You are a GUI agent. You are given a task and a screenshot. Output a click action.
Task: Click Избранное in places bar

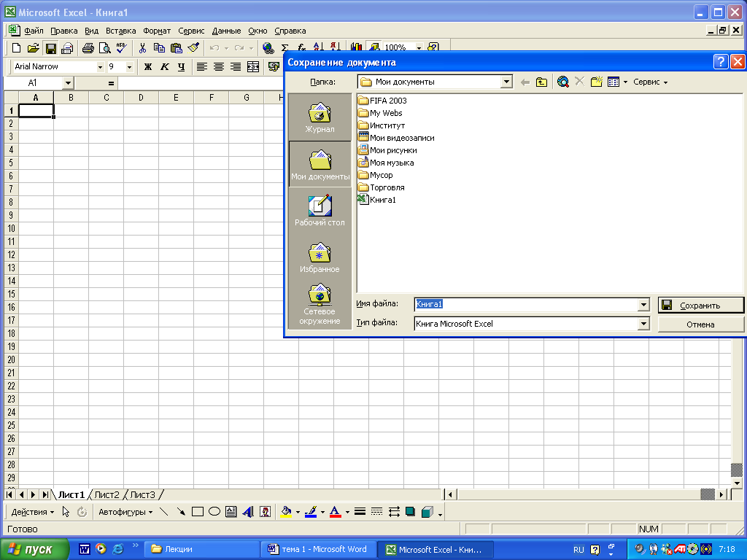point(320,257)
